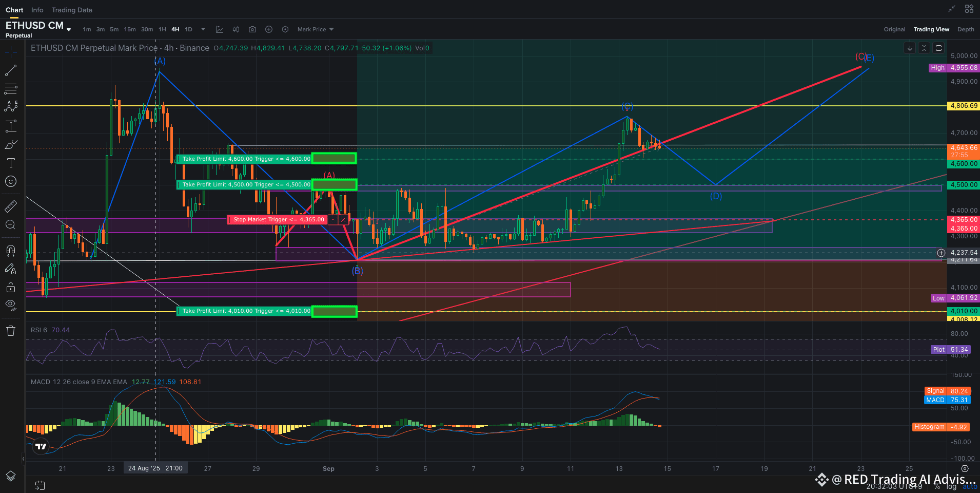Toggle magnet mode for drawings
The height and width of the screenshot is (493, 980).
coord(11,251)
